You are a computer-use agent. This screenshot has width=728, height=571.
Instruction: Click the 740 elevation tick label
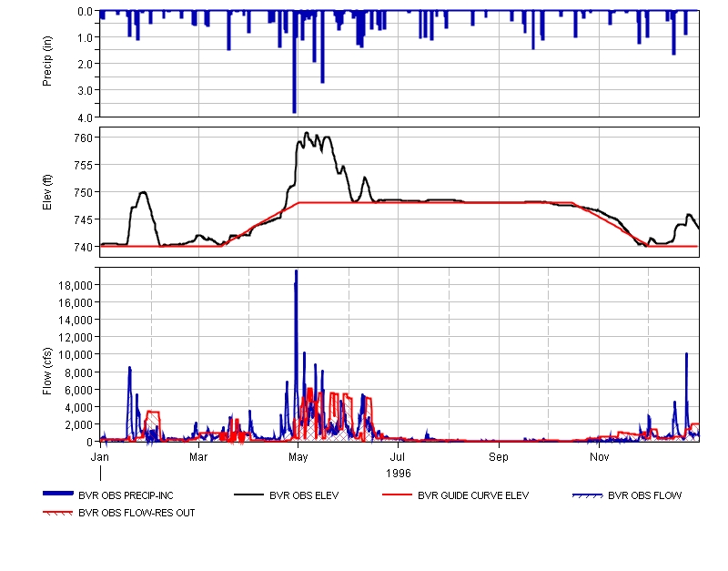84,247
